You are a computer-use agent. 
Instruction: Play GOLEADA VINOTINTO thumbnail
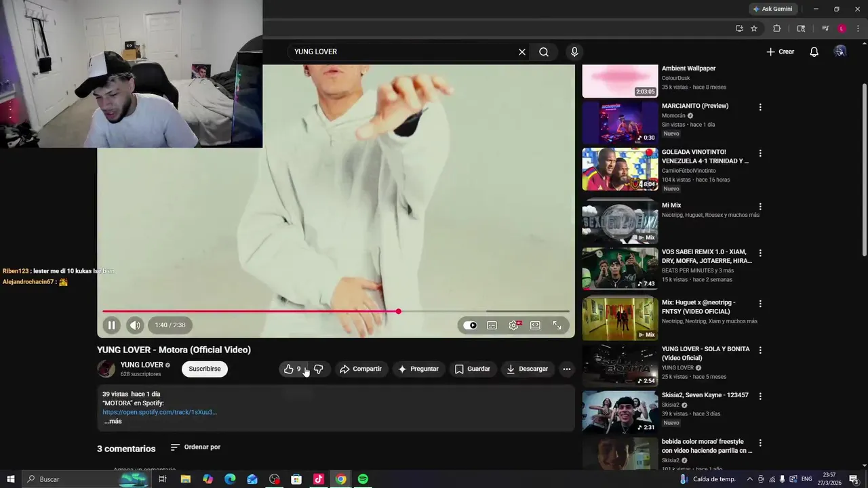tap(620, 169)
